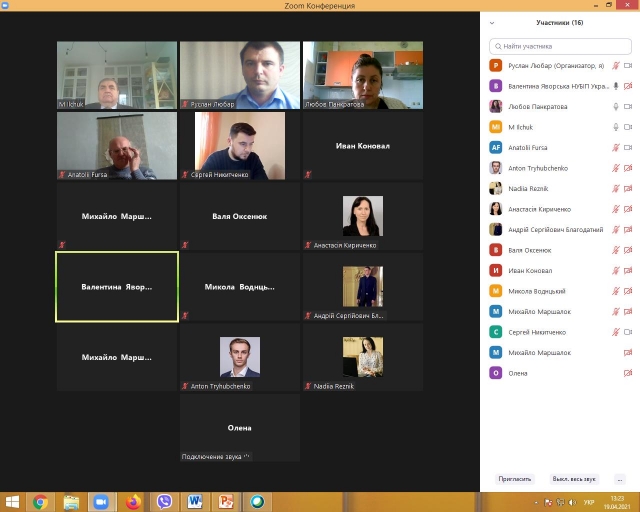Click microphone icon of Любов Панкратова
This screenshot has height=512, width=640.
616,107
